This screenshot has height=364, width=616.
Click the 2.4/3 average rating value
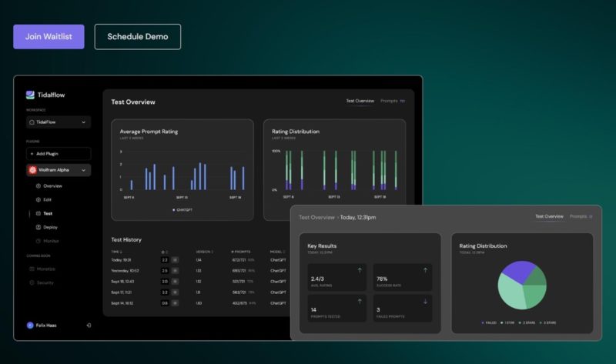(317, 279)
